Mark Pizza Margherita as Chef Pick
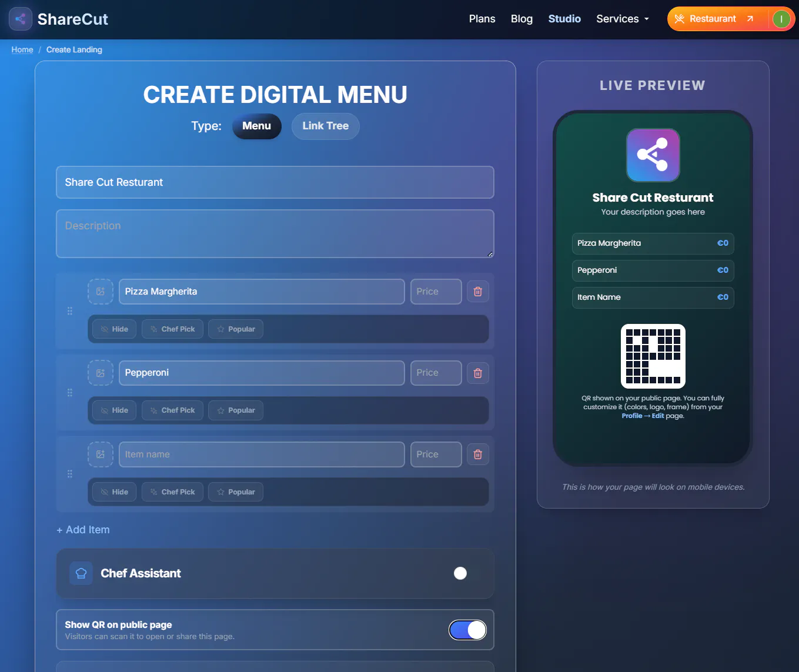The image size is (799, 672). [172, 329]
